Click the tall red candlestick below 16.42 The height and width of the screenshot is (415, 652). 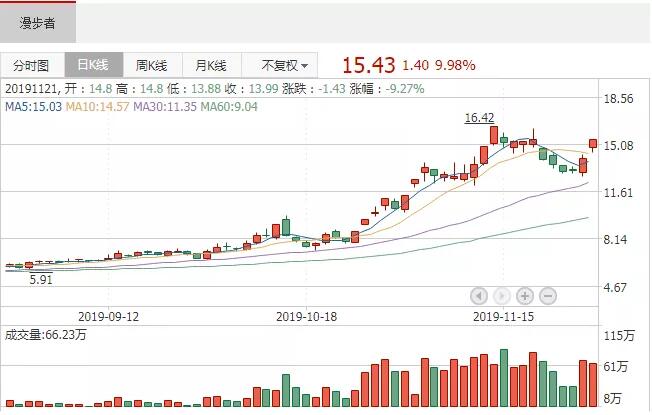[x=494, y=135]
